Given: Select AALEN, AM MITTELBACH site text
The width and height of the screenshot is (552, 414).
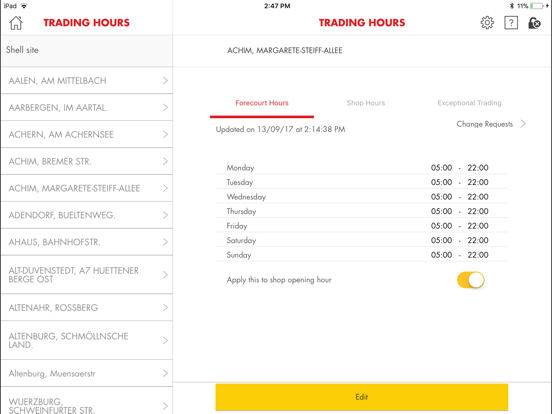Looking at the screenshot, I should pyautogui.click(x=57, y=81).
